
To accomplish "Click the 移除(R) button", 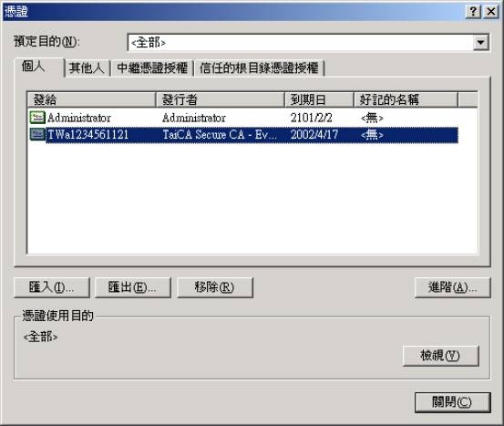I will point(215,287).
